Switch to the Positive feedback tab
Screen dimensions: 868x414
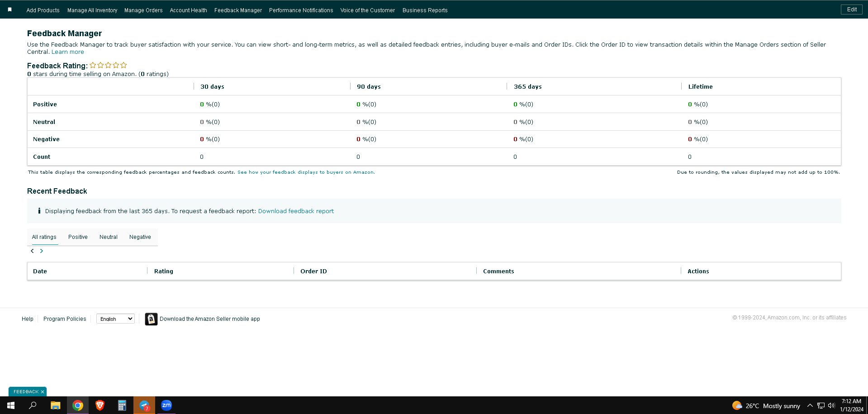pyautogui.click(x=78, y=237)
